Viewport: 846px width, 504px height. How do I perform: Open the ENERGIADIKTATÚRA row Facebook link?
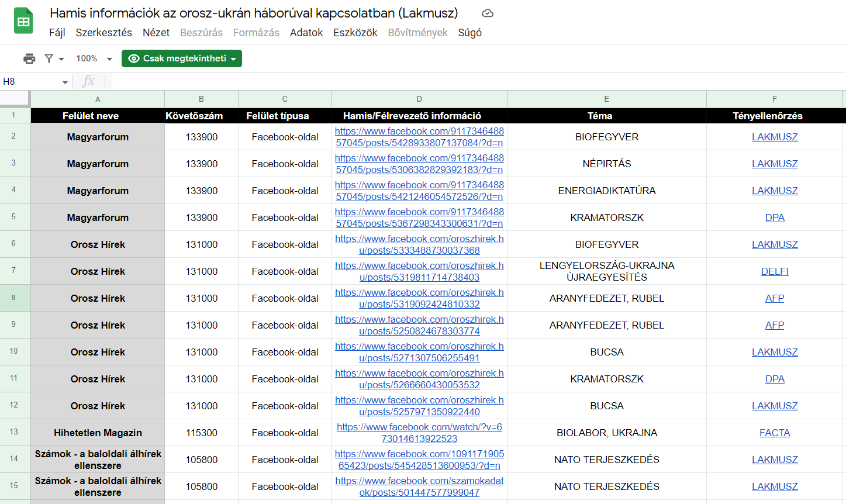coord(419,191)
